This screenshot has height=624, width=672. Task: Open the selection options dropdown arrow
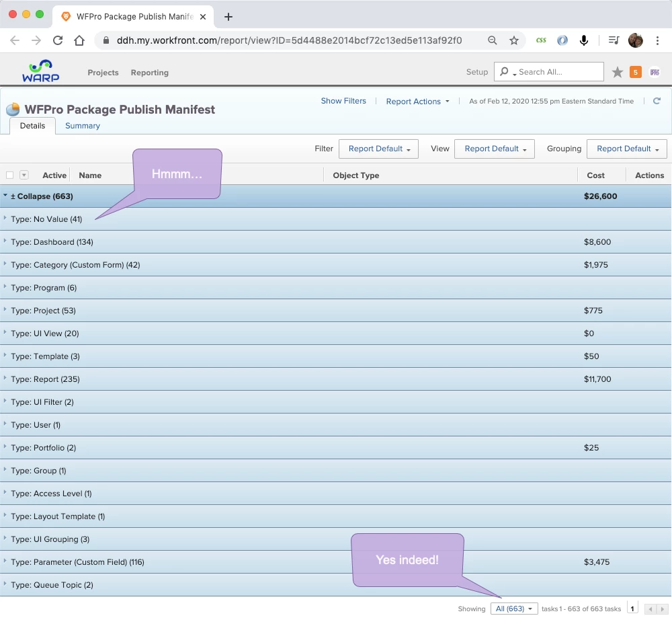pyautogui.click(x=24, y=175)
